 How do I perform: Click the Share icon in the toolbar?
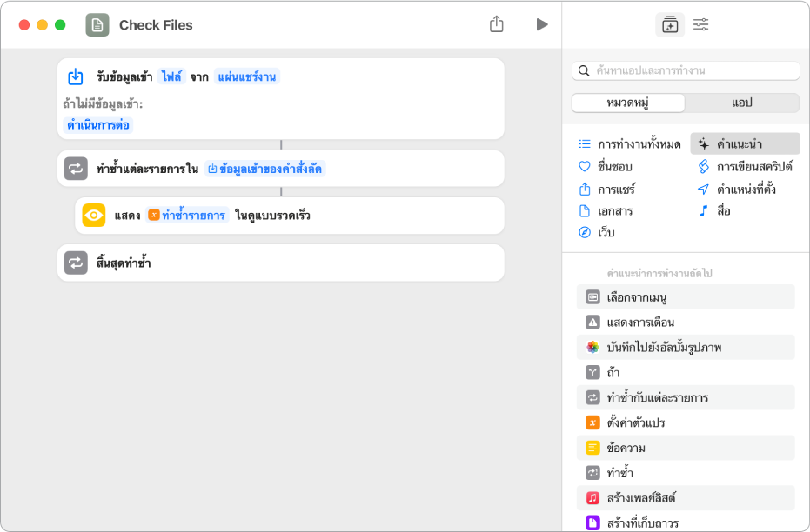(x=497, y=24)
